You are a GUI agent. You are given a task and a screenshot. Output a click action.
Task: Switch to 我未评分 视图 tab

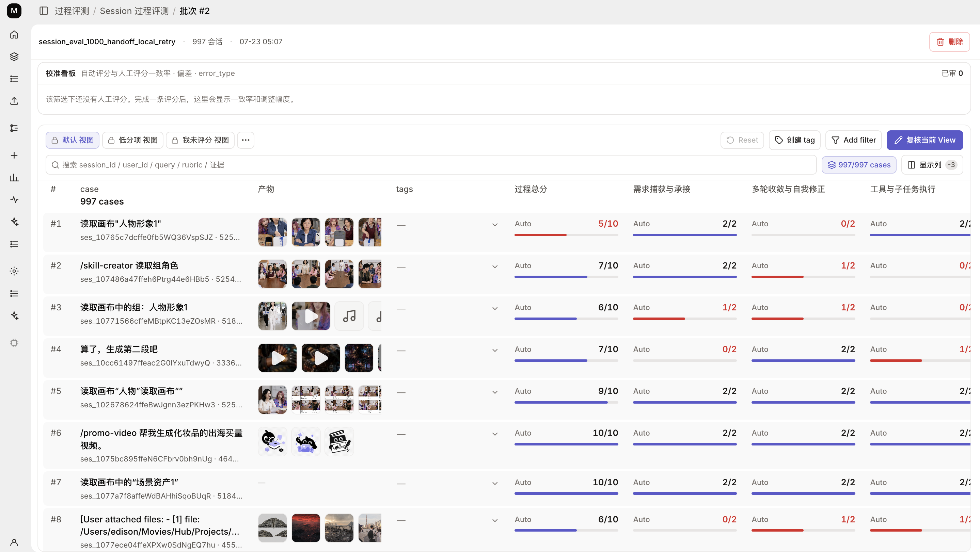click(x=200, y=140)
